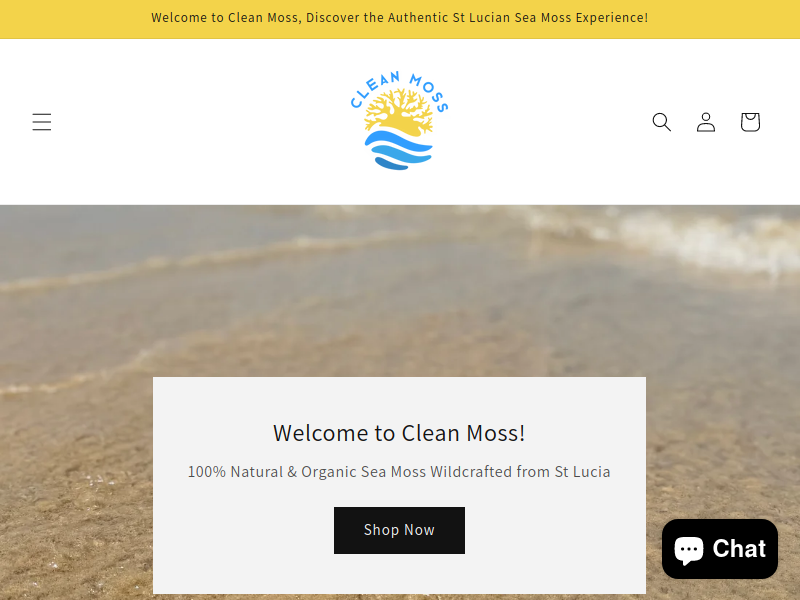Click empty white header space beside the logo

pos(204,122)
